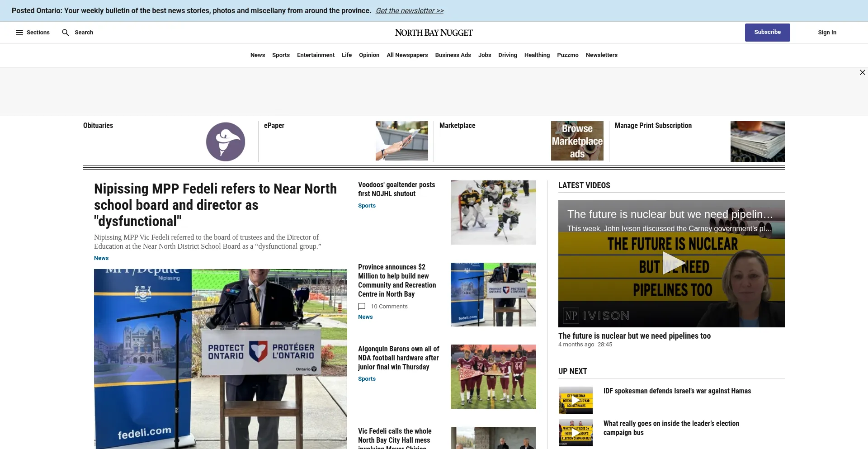Play the main nuclear pipelines video
The height and width of the screenshot is (449, 868).
point(671,263)
